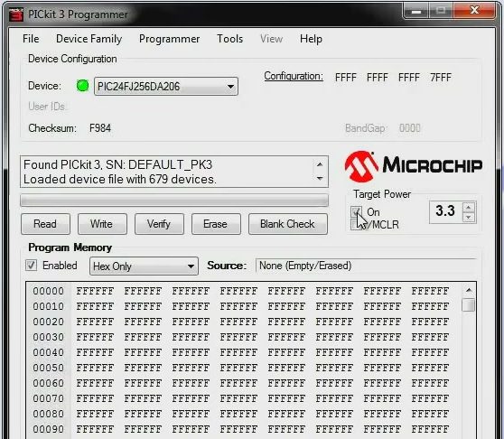Click the status message text box

[174, 172]
